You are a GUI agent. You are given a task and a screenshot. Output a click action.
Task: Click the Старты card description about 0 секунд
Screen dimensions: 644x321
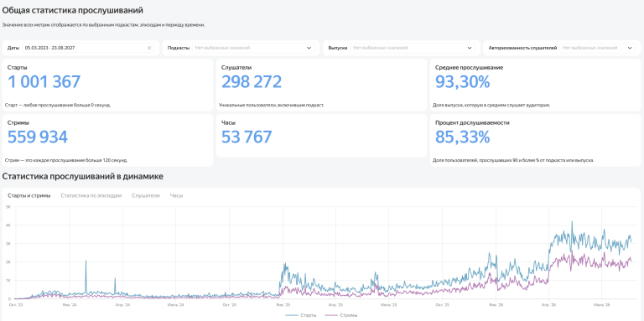[58, 105]
